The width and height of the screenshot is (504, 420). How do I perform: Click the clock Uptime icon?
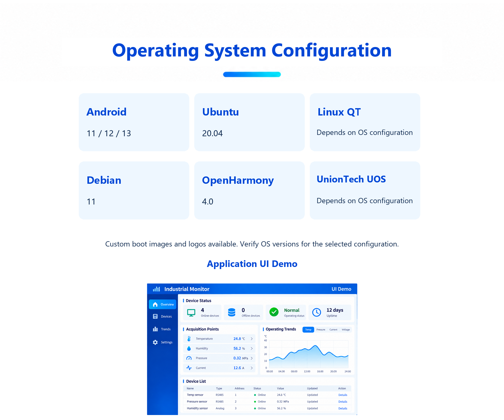(317, 312)
